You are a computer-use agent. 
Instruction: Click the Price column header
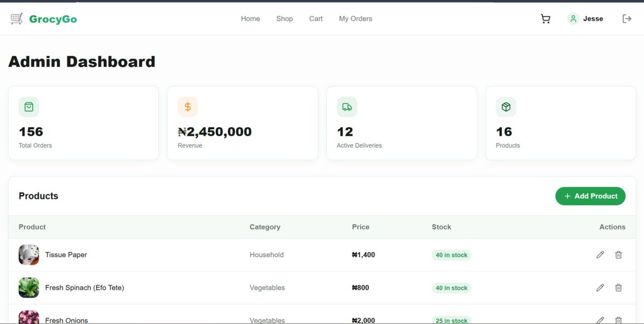[x=361, y=227]
